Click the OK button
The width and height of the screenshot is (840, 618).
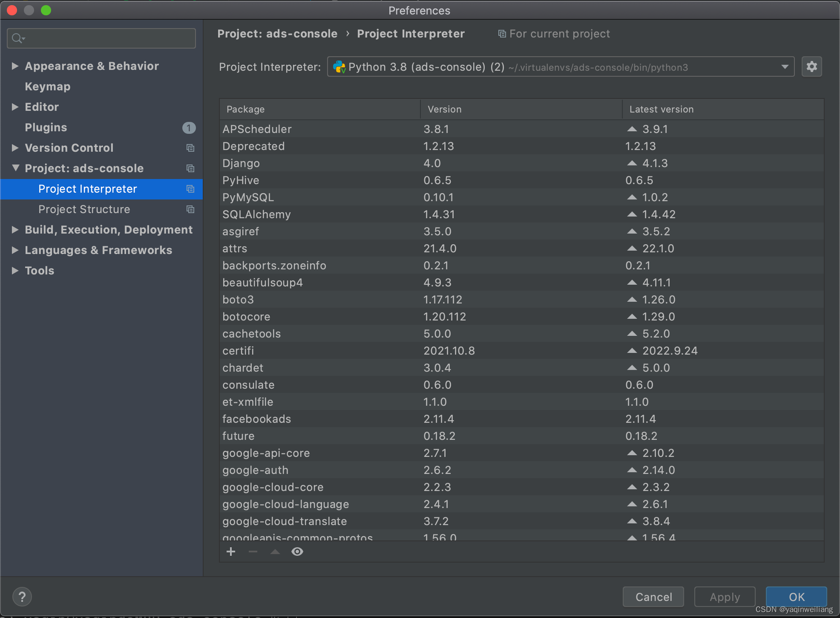point(797,597)
